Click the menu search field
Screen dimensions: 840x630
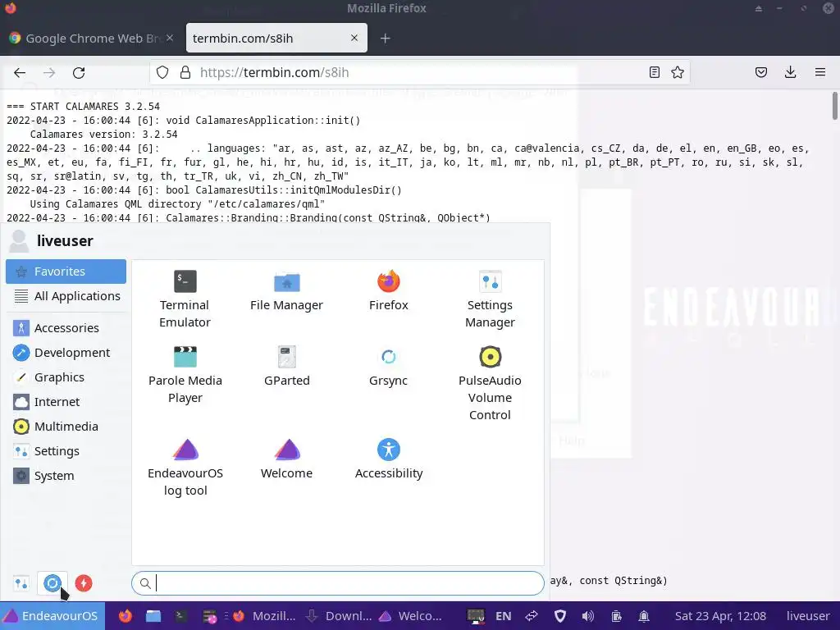point(337,583)
